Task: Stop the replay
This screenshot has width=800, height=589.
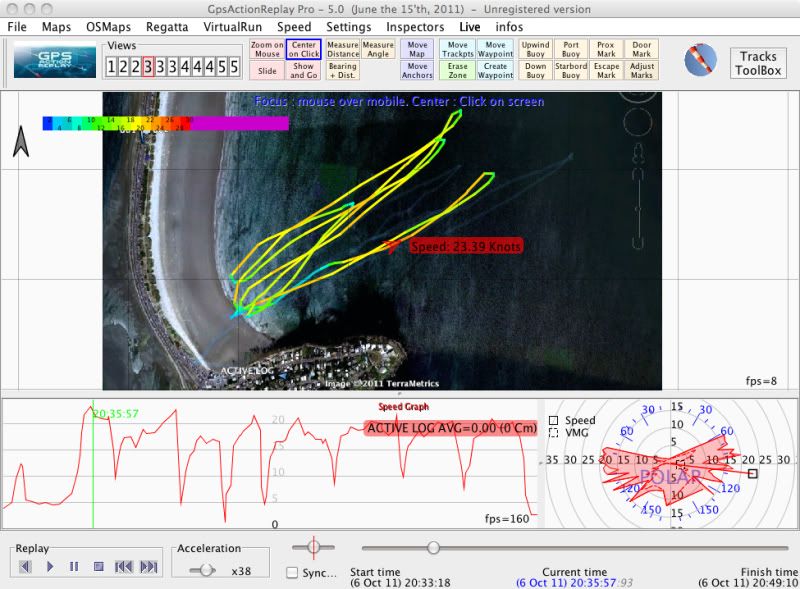Action: (99, 567)
